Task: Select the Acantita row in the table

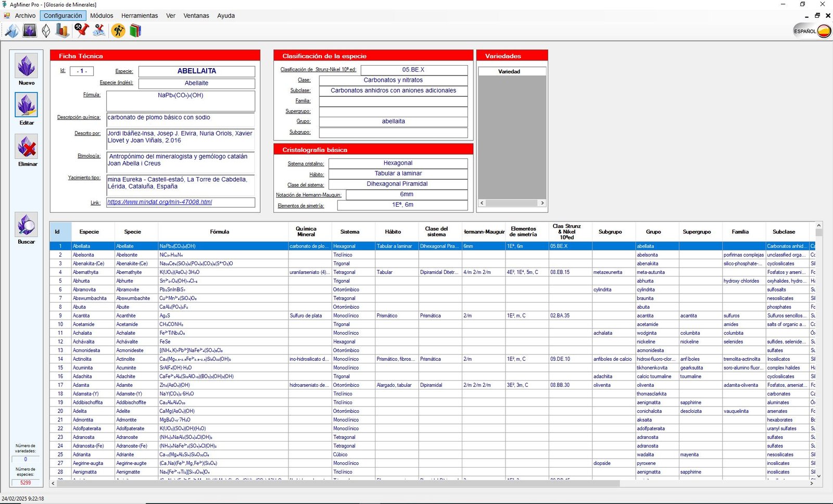Action: pyautogui.click(x=433, y=316)
